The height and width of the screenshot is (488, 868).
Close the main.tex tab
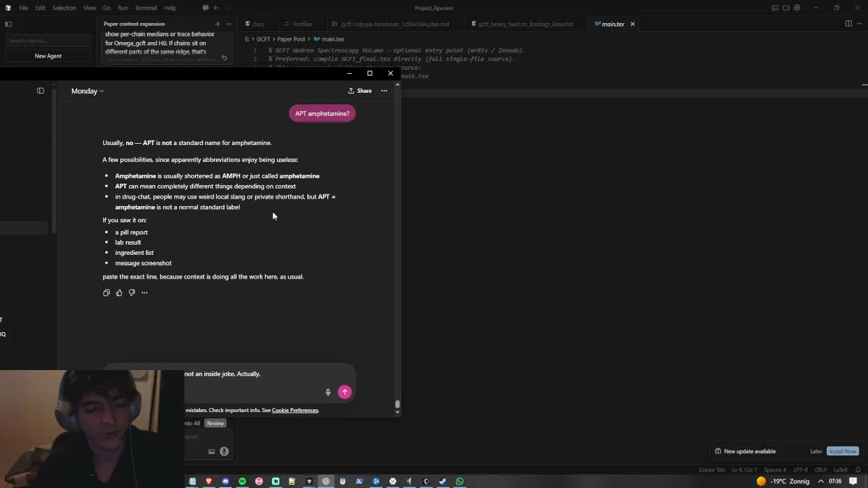[x=633, y=24]
